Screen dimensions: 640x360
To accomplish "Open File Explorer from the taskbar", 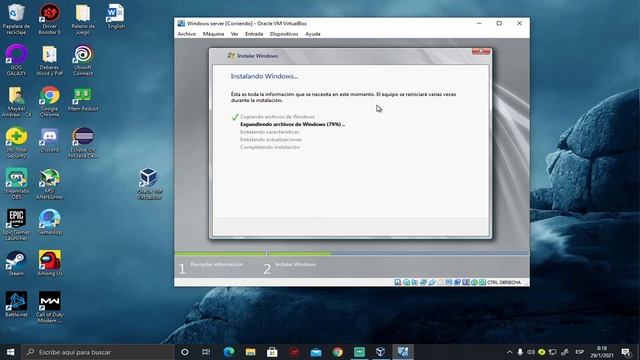I will (x=250, y=352).
